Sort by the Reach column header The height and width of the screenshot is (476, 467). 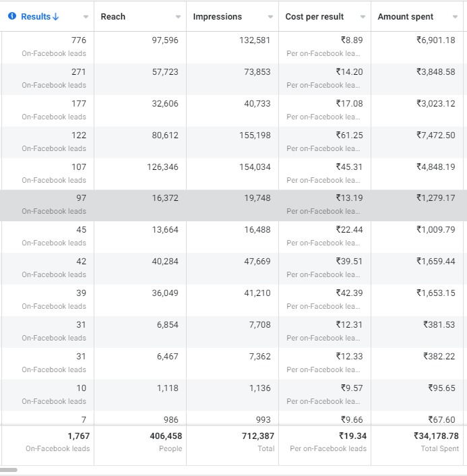click(x=113, y=17)
